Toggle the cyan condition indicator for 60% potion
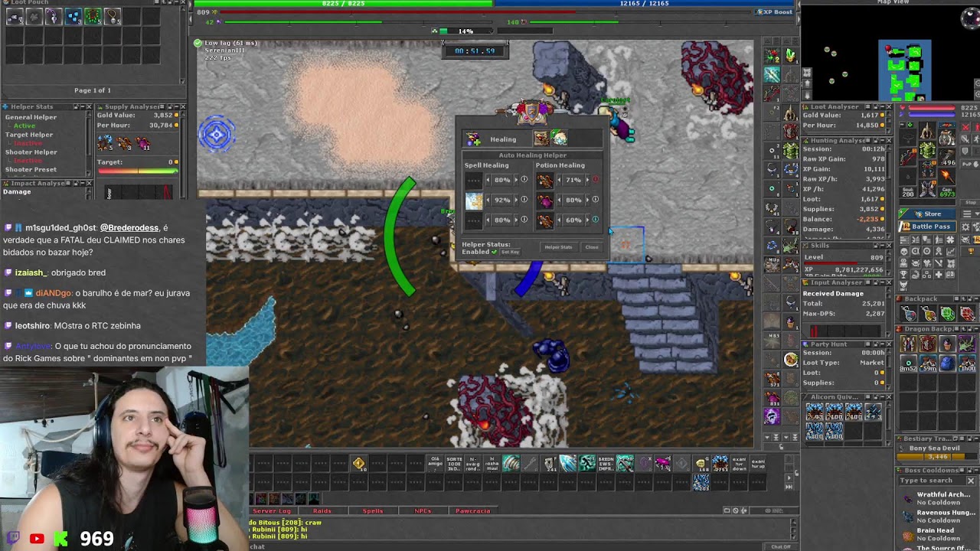Screen dimensions: 980x551 pyautogui.click(x=596, y=220)
